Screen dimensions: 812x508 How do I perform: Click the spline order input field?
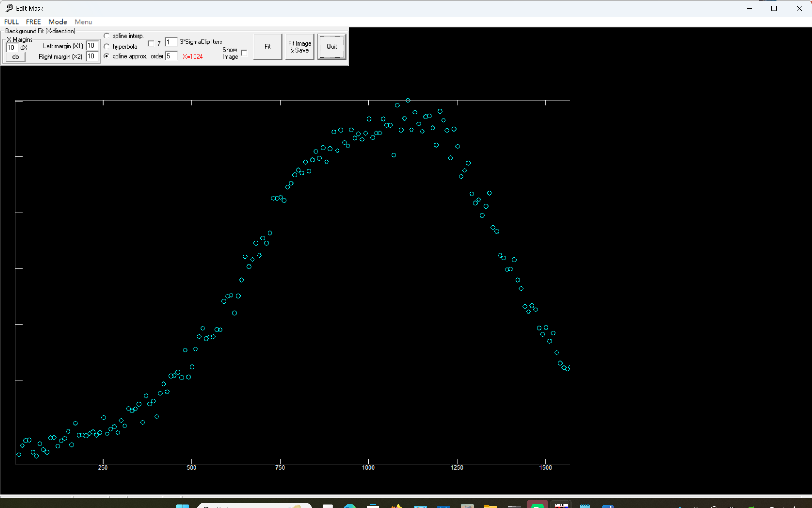[171, 56]
